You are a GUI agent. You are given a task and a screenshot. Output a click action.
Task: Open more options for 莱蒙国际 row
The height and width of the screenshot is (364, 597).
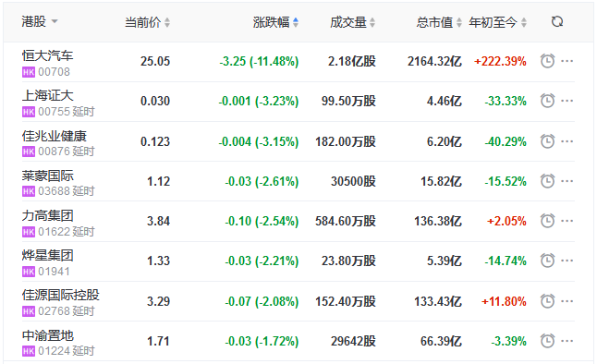click(x=567, y=181)
